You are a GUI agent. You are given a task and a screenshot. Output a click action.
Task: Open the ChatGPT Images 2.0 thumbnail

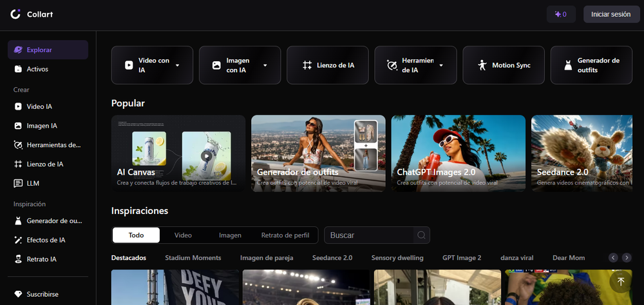point(459,153)
